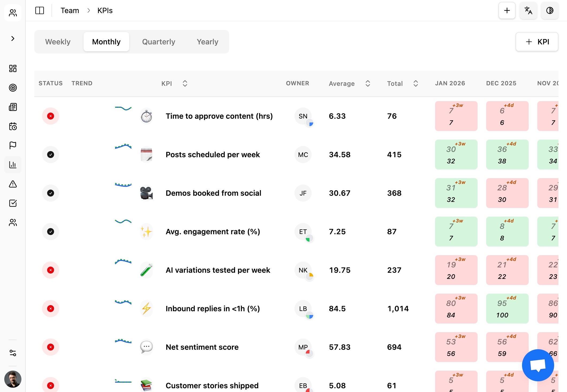567x392 pixels.
Task: Click the Team breadcrumb link
Action: click(x=70, y=10)
